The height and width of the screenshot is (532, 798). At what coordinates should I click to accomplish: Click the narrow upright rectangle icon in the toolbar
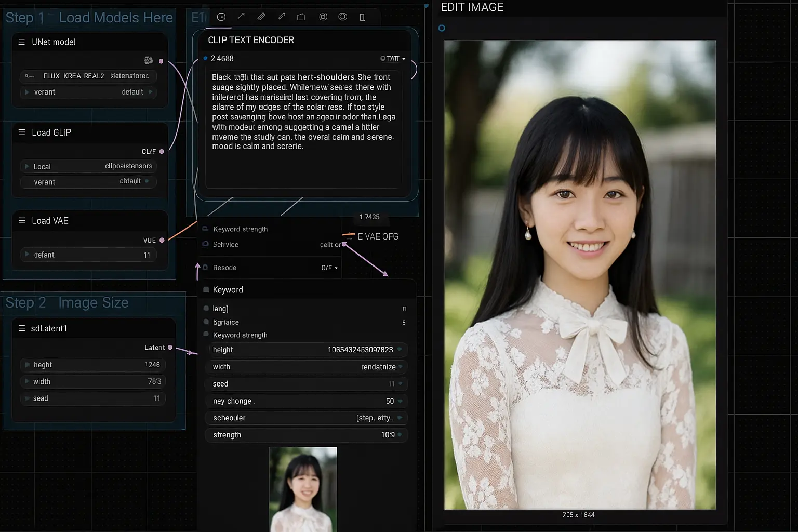point(362,17)
